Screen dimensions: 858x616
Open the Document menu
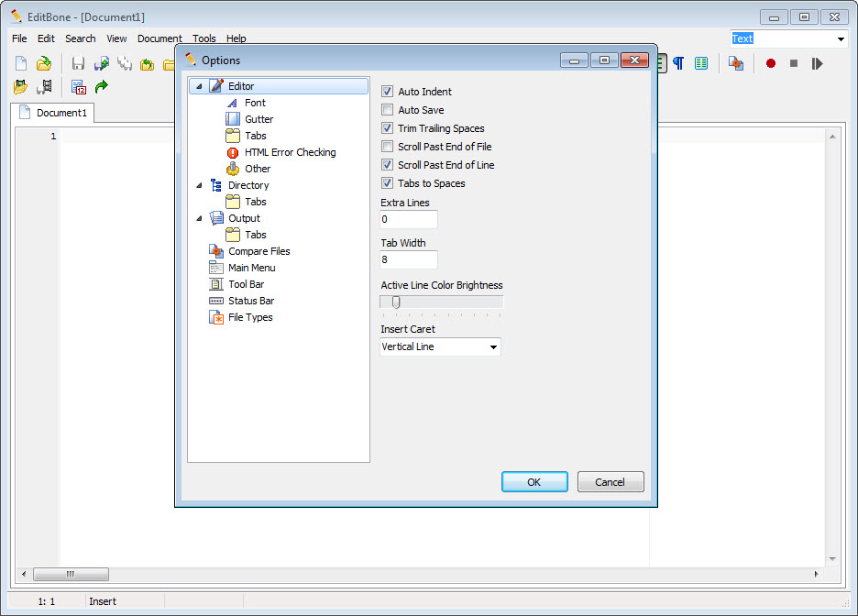[159, 38]
